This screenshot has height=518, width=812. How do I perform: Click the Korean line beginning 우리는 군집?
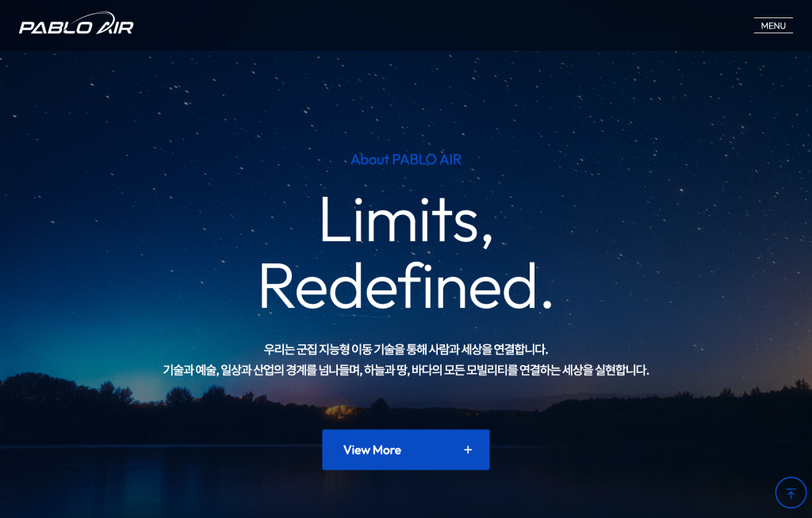[x=406, y=349]
